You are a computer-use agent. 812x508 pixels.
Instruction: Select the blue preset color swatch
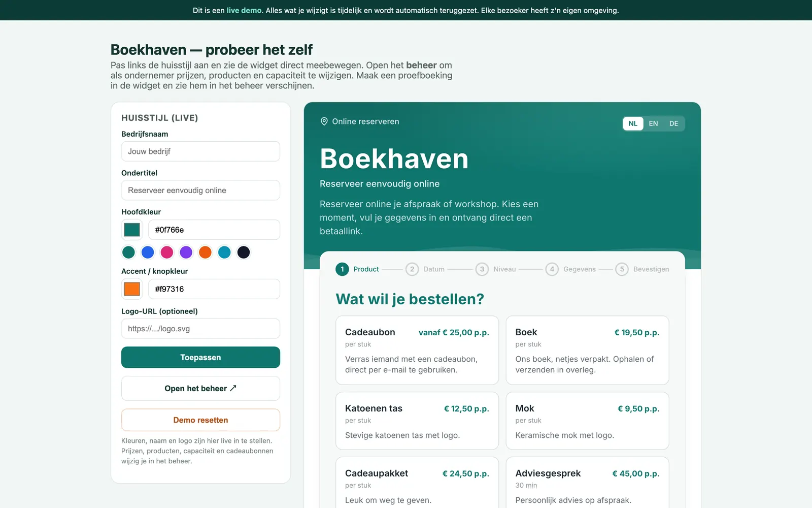click(x=148, y=252)
